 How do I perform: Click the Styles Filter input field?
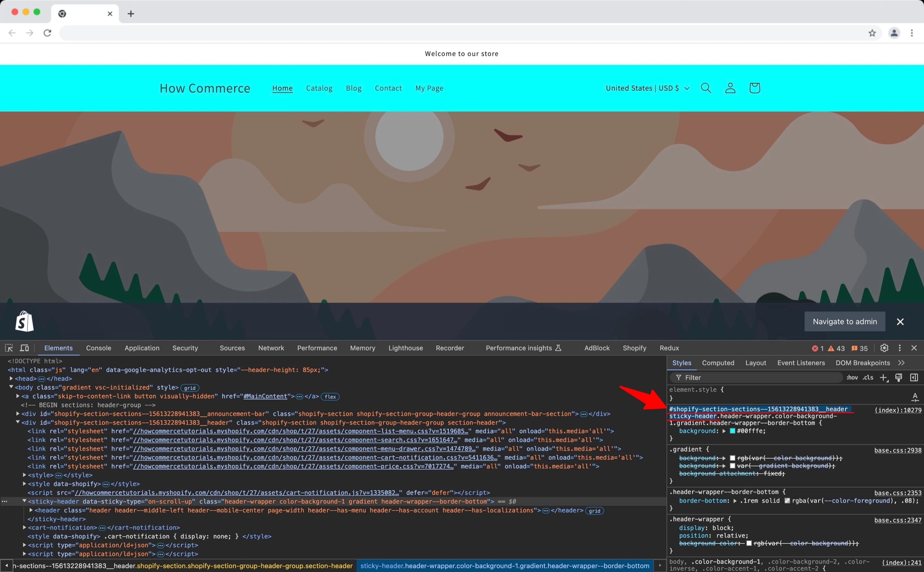tap(756, 378)
